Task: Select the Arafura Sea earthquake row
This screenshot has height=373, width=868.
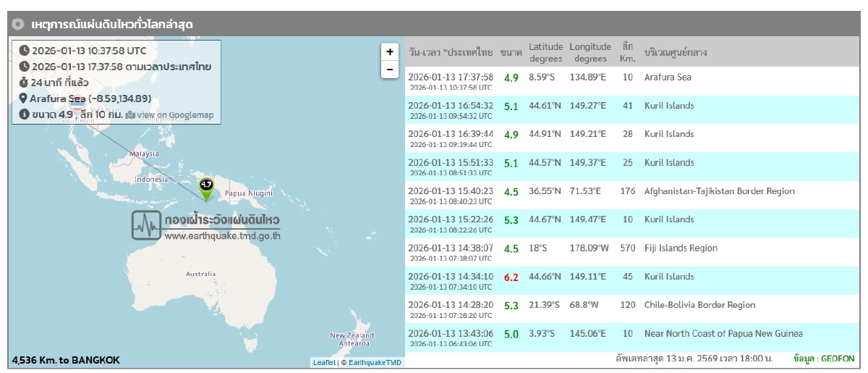Action: coord(629,81)
